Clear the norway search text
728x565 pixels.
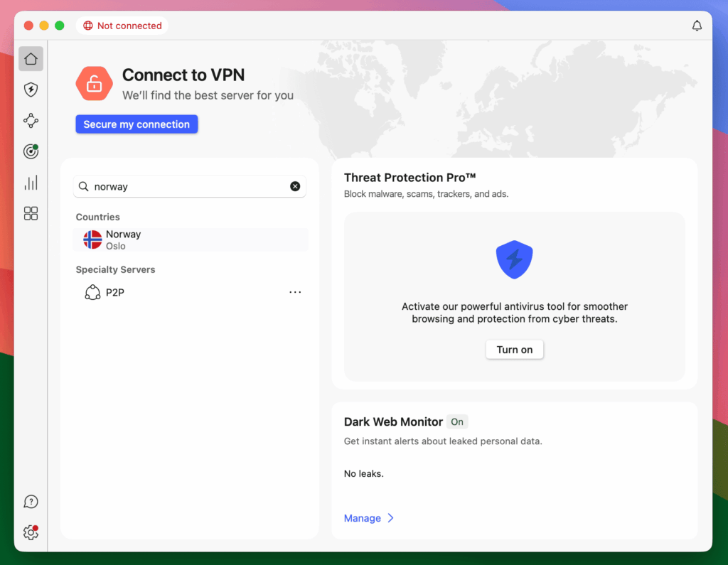[x=295, y=186]
